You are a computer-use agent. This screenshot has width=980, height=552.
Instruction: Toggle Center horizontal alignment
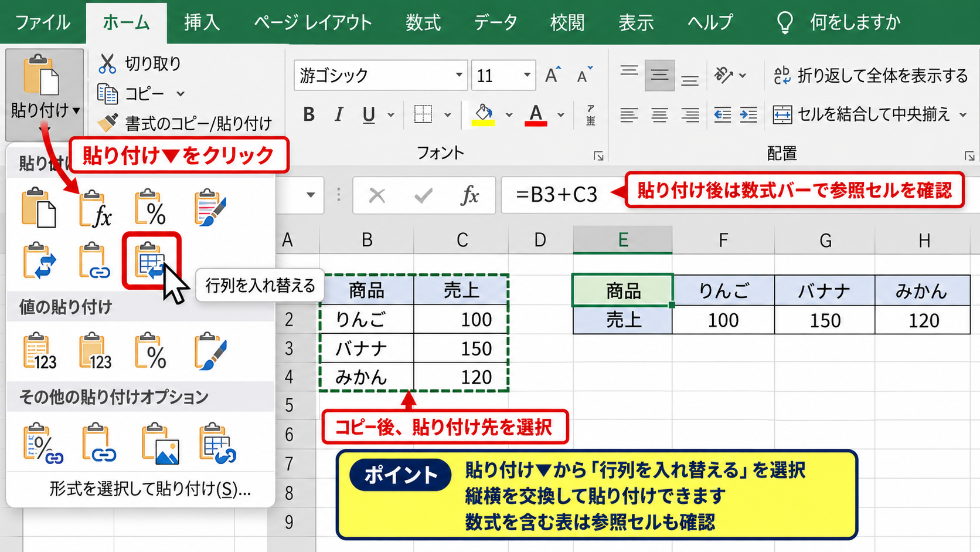[x=659, y=114]
